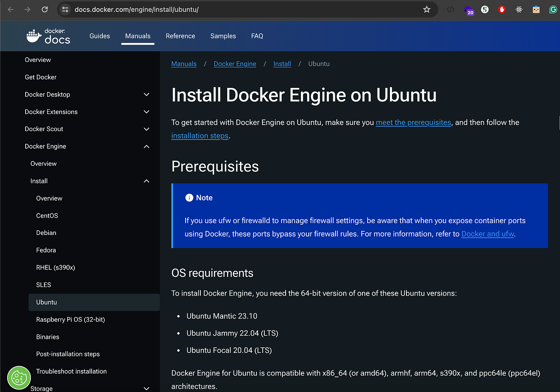Open the red stop-hand extension icon
The width and height of the screenshot is (560, 392).
(502, 9)
